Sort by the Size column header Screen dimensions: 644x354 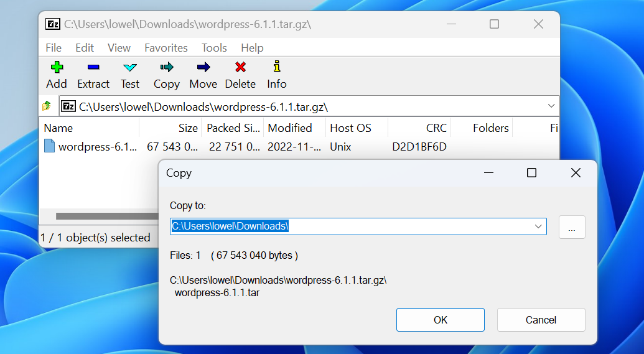point(170,128)
